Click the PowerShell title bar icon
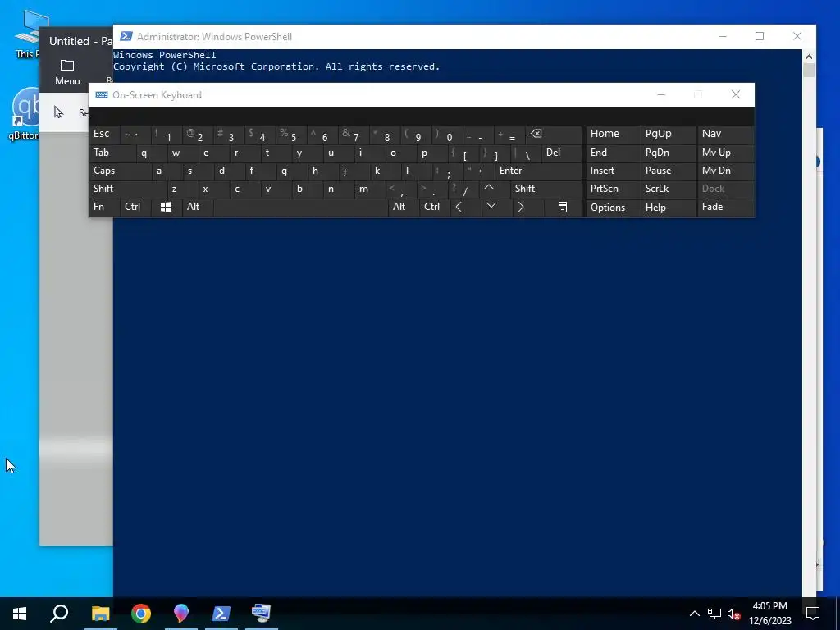The height and width of the screenshot is (630, 840). coord(126,36)
